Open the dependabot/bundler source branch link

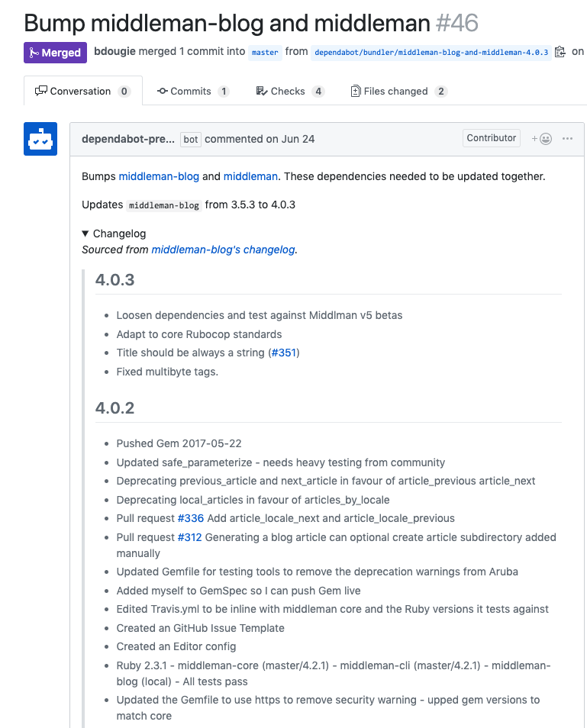pos(431,53)
